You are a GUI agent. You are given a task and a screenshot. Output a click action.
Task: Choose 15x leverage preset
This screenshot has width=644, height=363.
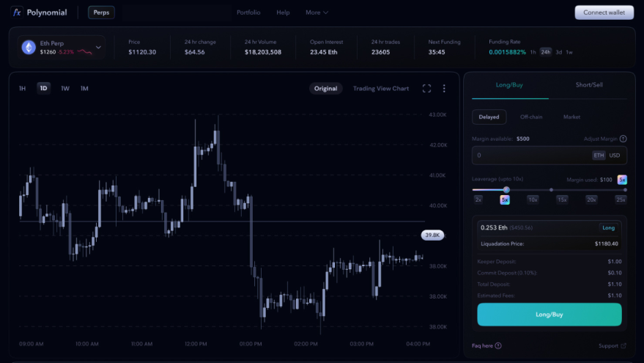(562, 199)
